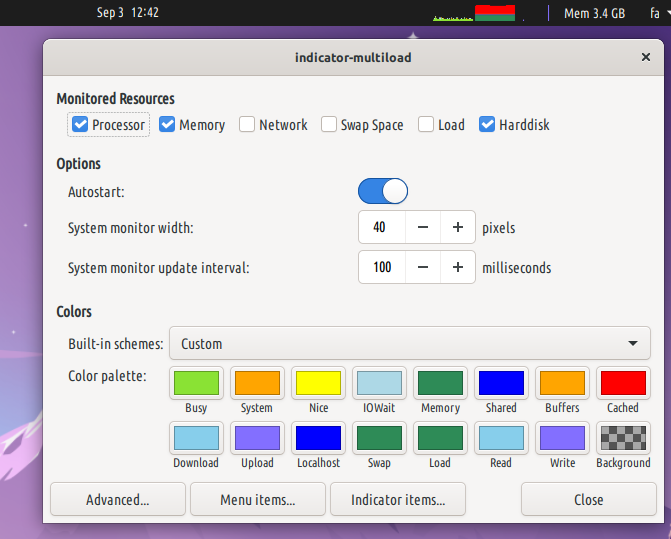Click the Upload color swatch
This screenshot has width=671, height=539.
(x=257, y=438)
